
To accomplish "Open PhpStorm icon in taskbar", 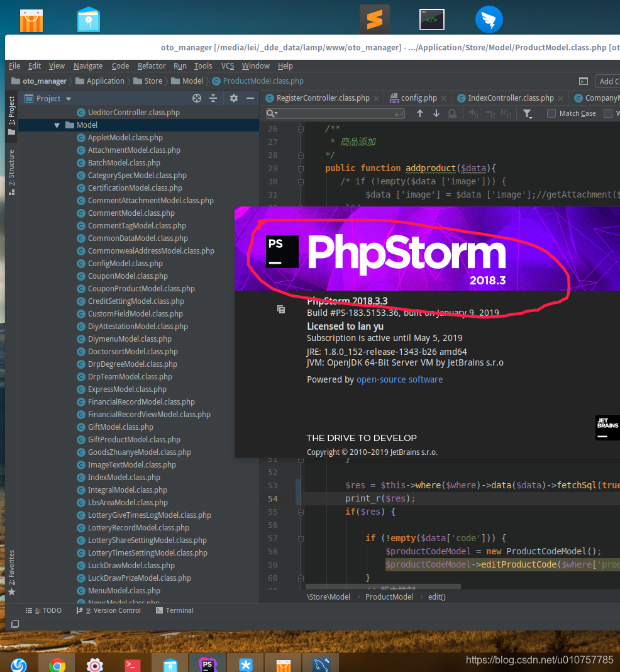I will [x=208, y=664].
